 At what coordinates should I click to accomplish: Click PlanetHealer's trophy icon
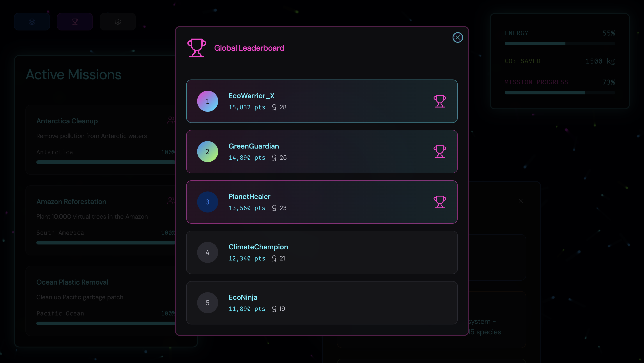(439, 202)
